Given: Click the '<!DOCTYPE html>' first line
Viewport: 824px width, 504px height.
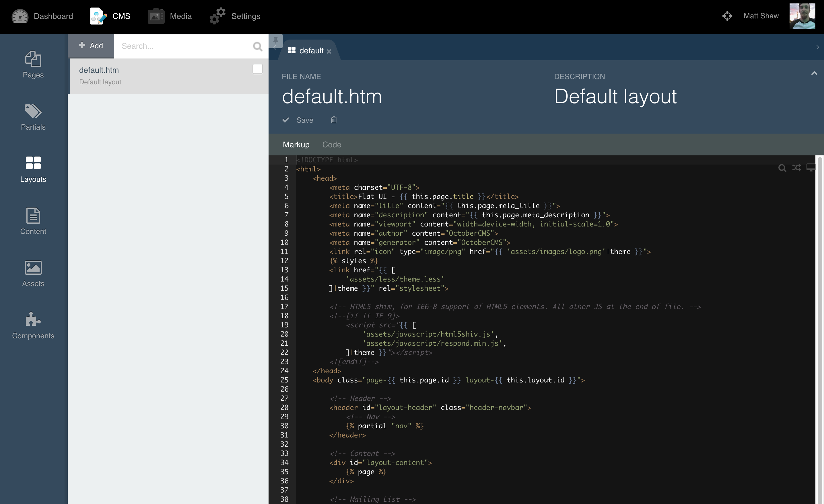Looking at the screenshot, I should [x=327, y=160].
